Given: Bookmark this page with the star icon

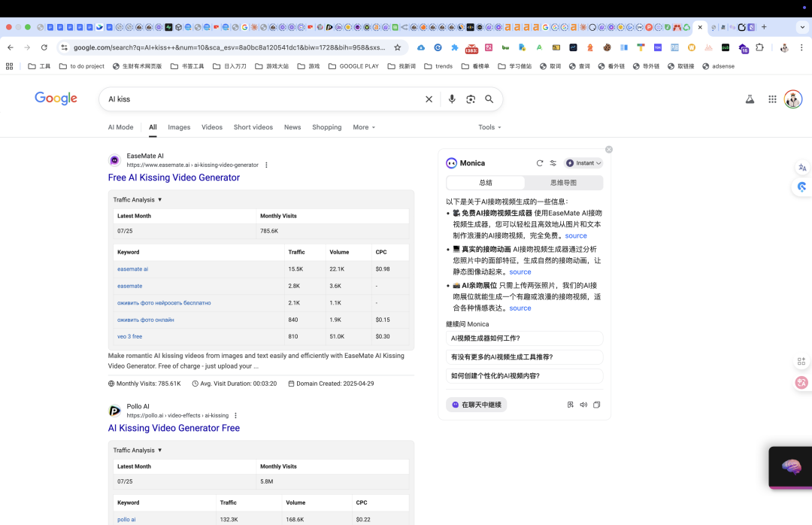Looking at the screenshot, I should tap(397, 47).
